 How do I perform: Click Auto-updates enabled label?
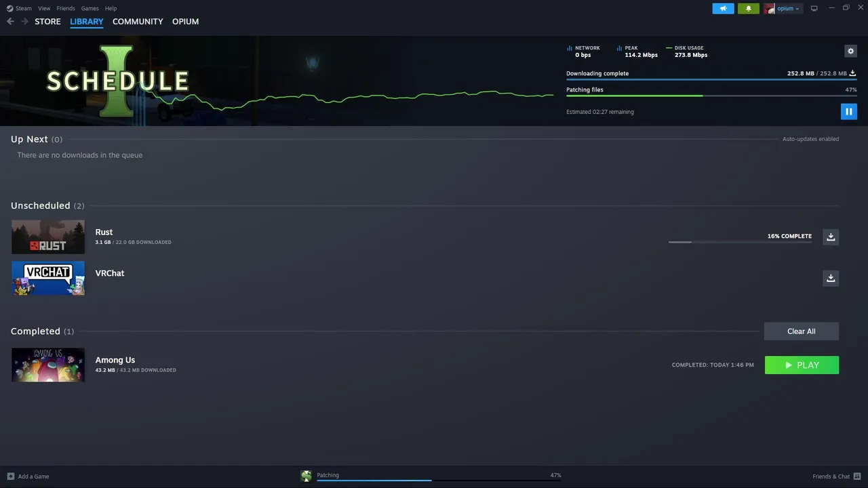coord(810,139)
